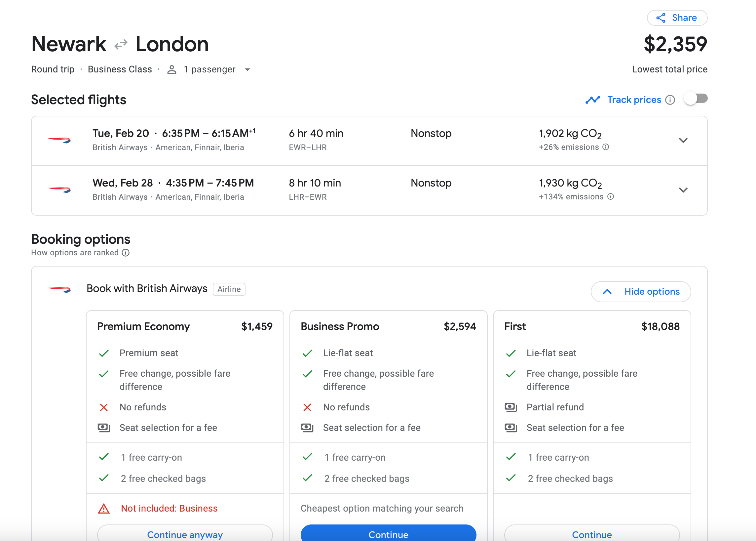The width and height of the screenshot is (756, 541).
Task: Click the LHR–EWR route text
Action: 308,197
